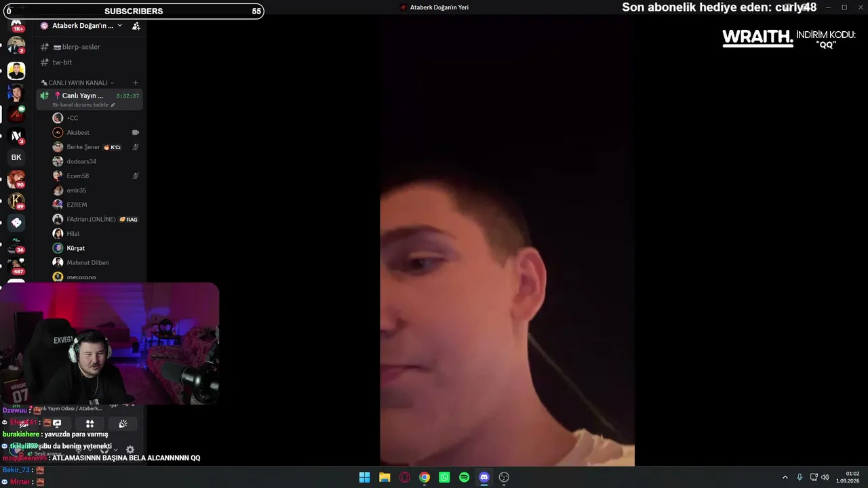Open the M server with 3 badge
868x488 pixels.
click(x=16, y=136)
